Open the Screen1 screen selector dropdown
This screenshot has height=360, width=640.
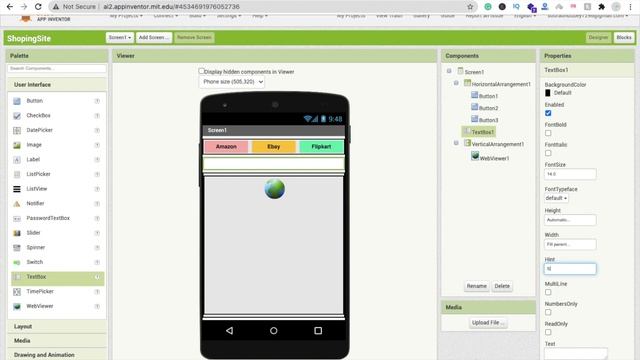[120, 38]
